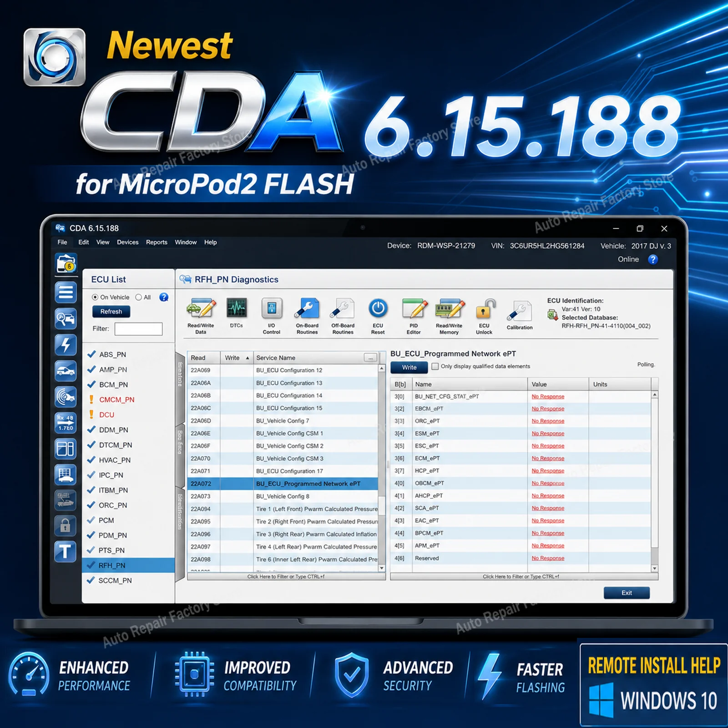Image resolution: width=728 pixels, height=728 pixels.
Task: Select PCM in the ECU list
Action: (x=129, y=520)
